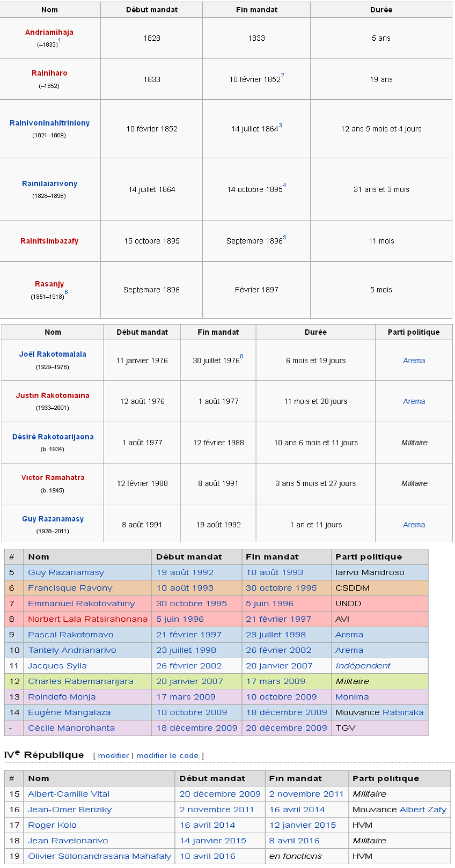
Task: Click modifier le code edit link
Action: click(167, 755)
